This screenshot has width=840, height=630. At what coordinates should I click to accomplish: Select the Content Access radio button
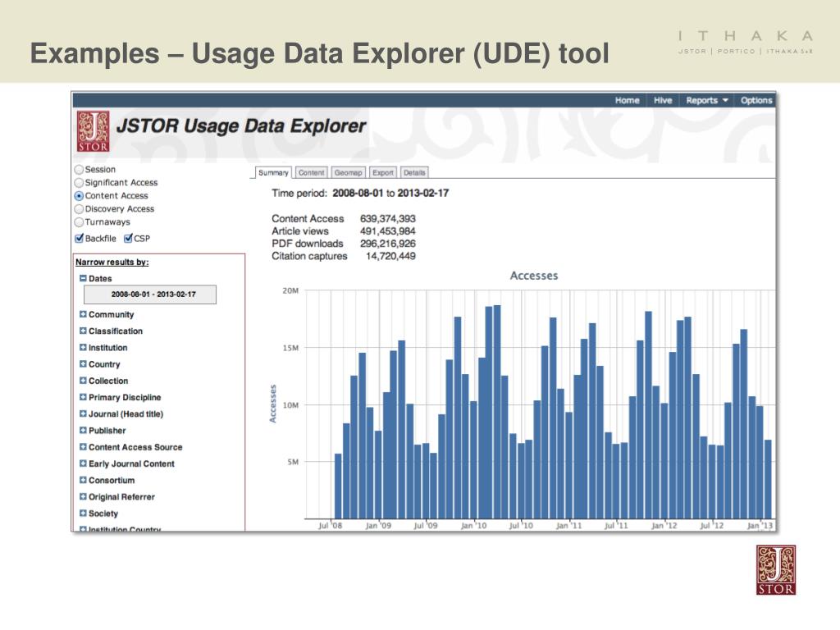(79, 196)
